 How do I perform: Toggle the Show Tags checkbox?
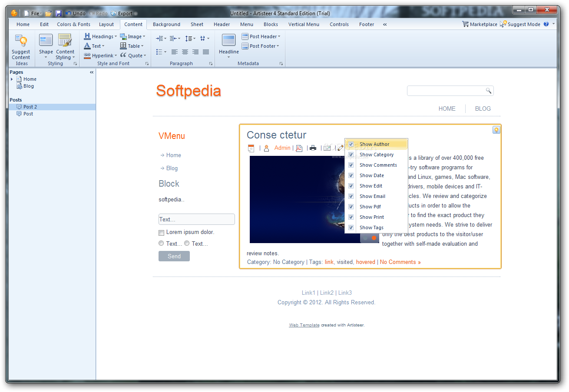(x=351, y=227)
